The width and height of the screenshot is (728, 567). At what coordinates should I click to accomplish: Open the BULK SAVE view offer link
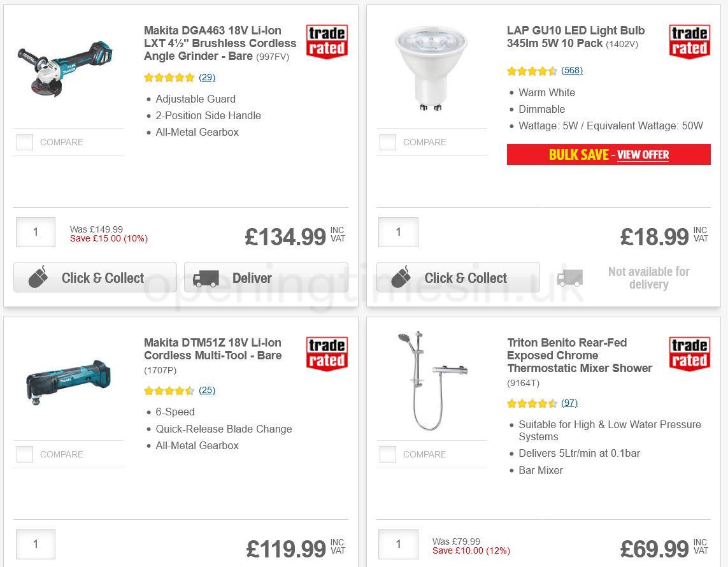tap(643, 155)
